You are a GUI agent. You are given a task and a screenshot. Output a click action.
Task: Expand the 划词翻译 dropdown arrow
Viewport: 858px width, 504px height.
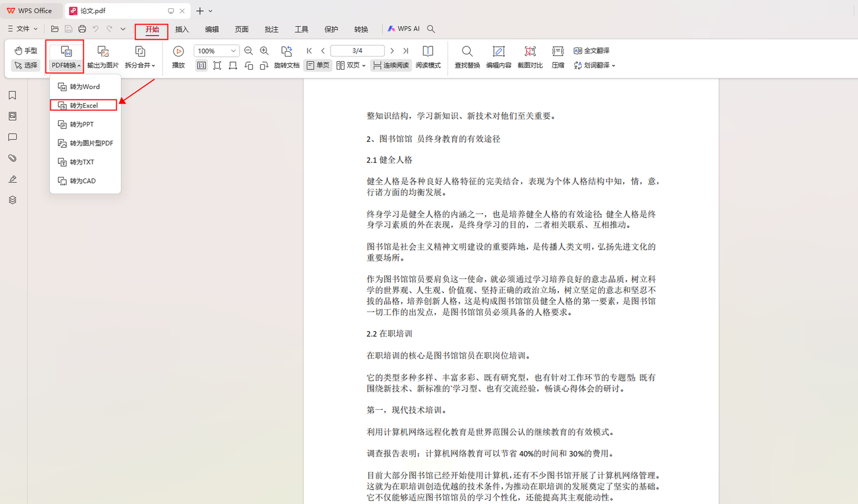613,66
